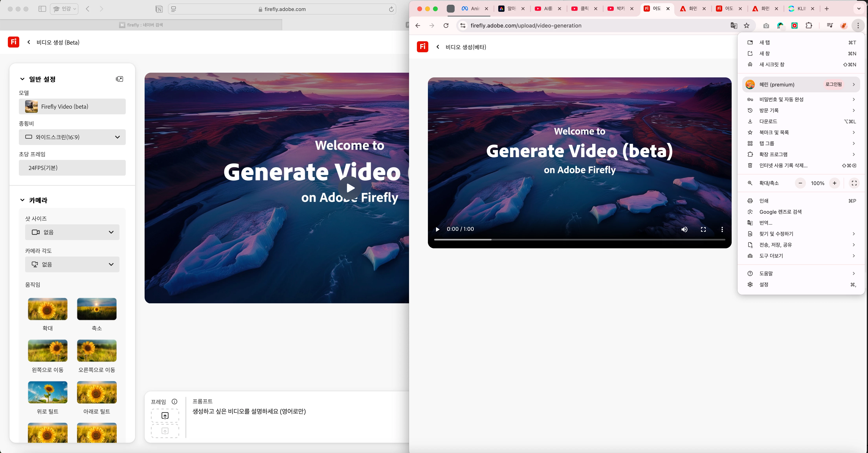Open the 종횡비 와이드스크린(16:9) dropdown
Viewport: 868px width, 453px height.
(72, 137)
